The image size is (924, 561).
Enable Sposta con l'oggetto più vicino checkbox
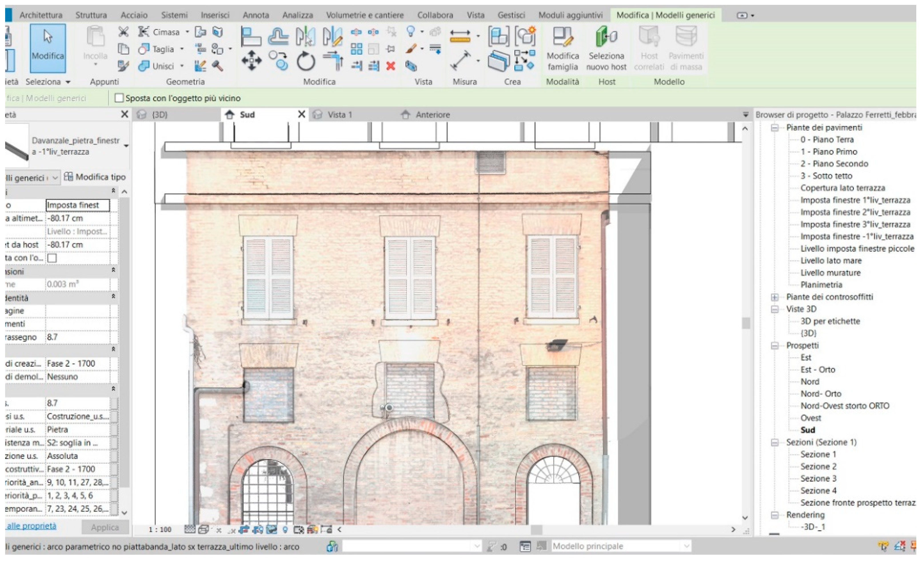119,98
